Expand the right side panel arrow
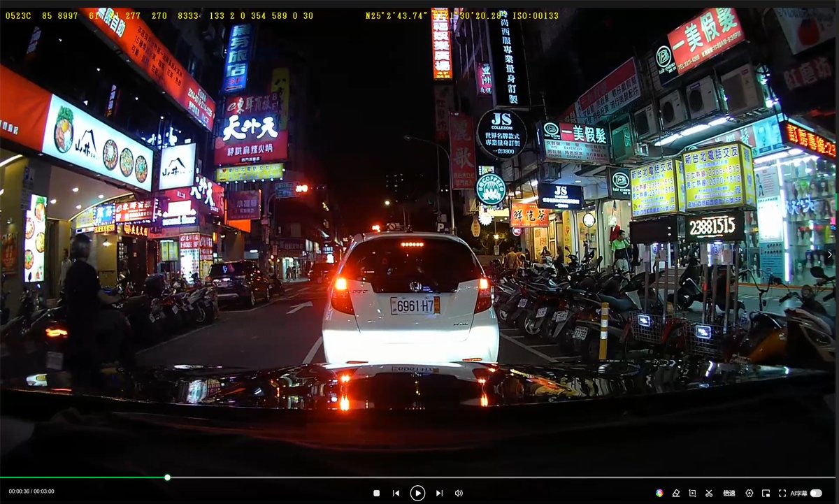 829,255
